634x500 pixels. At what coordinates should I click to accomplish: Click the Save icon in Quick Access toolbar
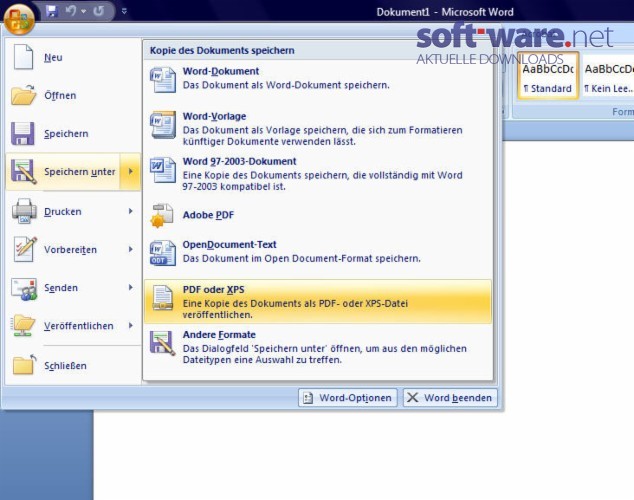52,11
